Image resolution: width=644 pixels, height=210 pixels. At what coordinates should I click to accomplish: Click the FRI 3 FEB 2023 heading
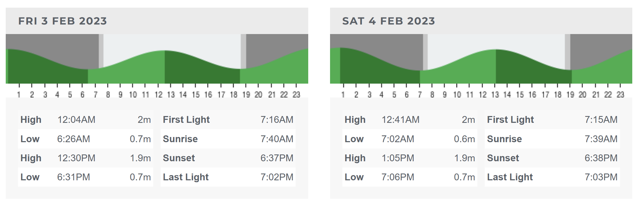click(62, 21)
